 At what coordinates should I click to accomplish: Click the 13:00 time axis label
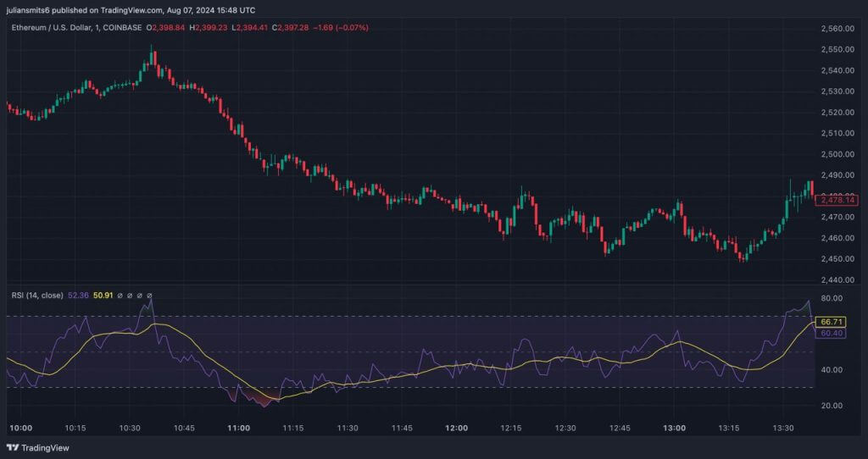675,429
